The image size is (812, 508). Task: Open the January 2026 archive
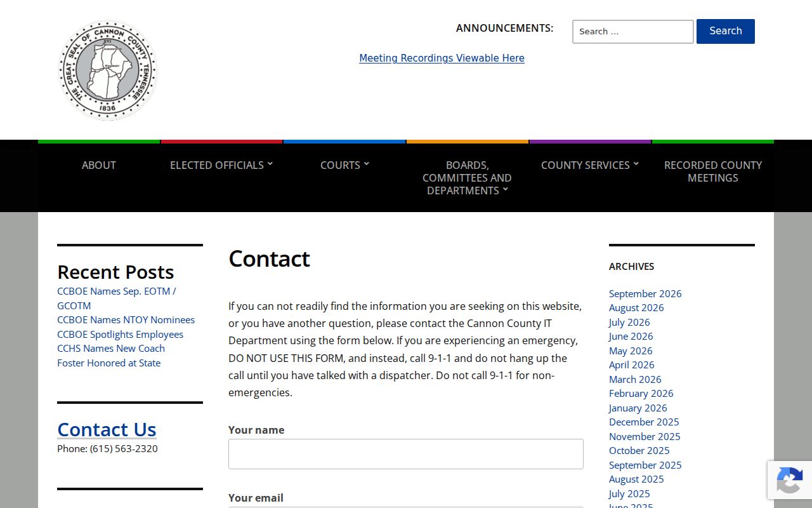638,408
